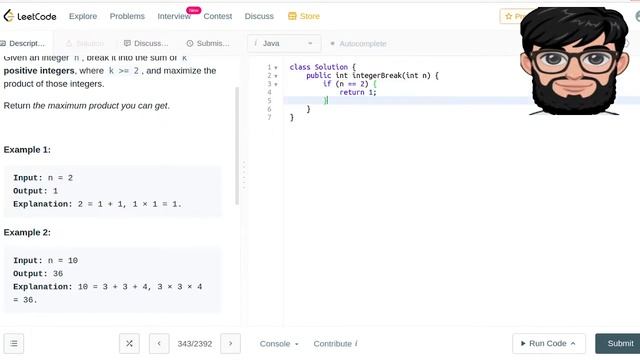
Task: Switch to the Discuss tab in problem panel
Action: [x=146, y=43]
